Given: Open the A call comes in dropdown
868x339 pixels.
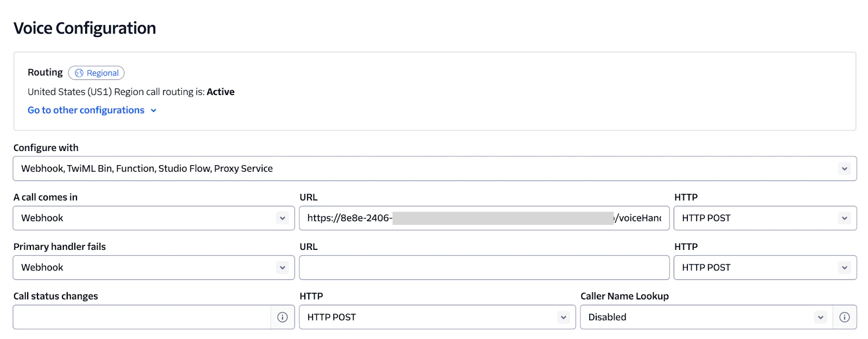Looking at the screenshot, I should tap(154, 218).
